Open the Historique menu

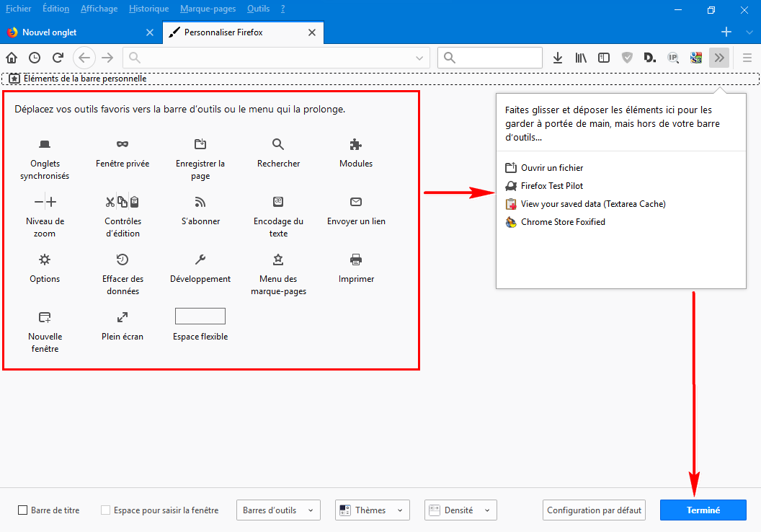click(x=149, y=9)
